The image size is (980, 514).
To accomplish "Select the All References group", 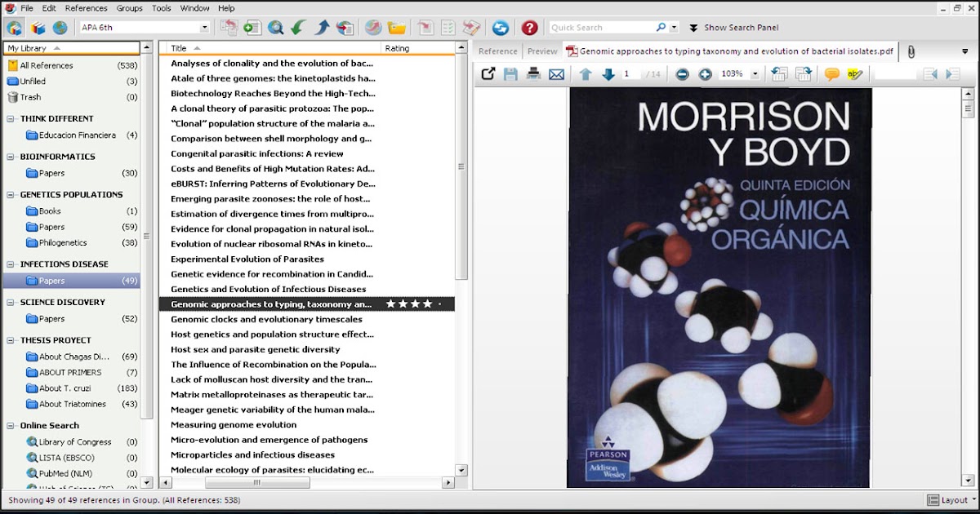I will 72,65.
